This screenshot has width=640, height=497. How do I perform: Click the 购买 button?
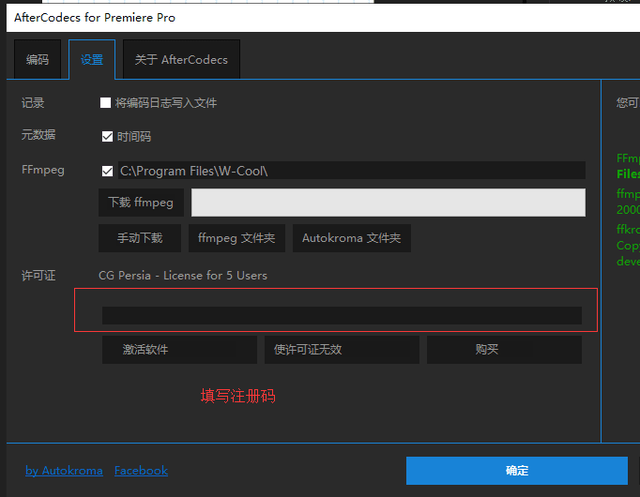click(504, 350)
